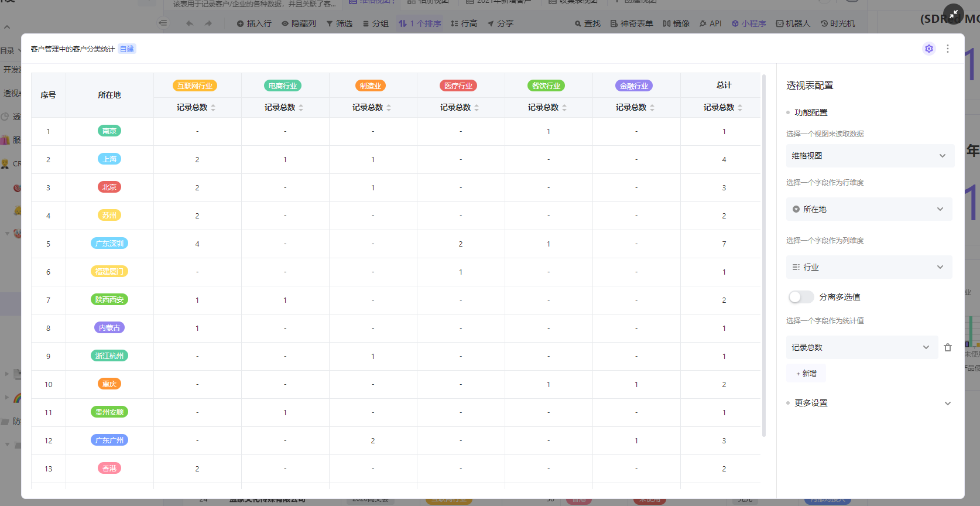Click 插入行 in the toolbar
This screenshot has width=980, height=506.
[254, 23]
